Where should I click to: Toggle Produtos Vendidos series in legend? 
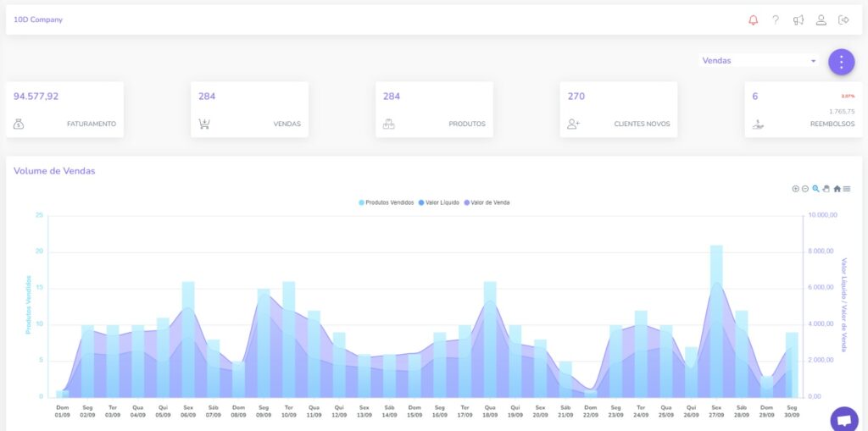(387, 203)
